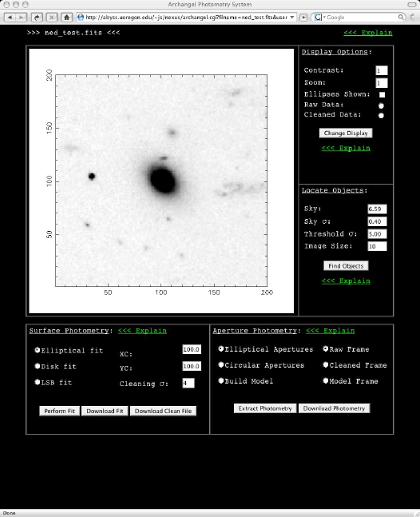Viewport: 420px width, 517px height.
Task: Click the stop loading X icon
Action: 52,17
